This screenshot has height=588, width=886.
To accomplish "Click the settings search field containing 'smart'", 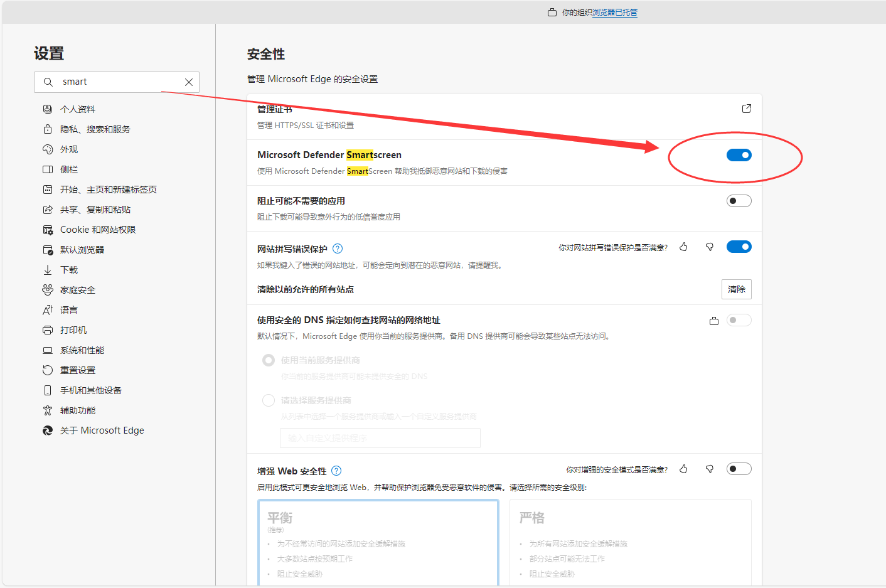I will point(117,82).
